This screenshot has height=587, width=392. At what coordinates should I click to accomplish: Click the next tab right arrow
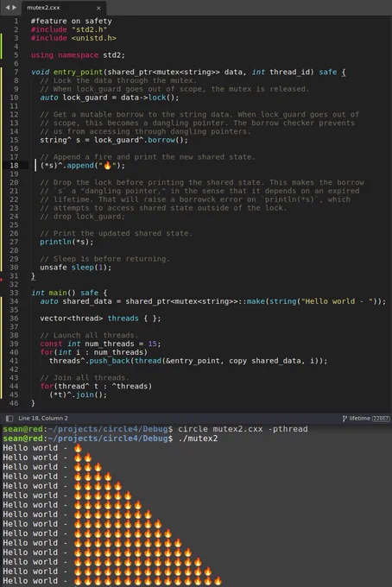coord(14,8)
